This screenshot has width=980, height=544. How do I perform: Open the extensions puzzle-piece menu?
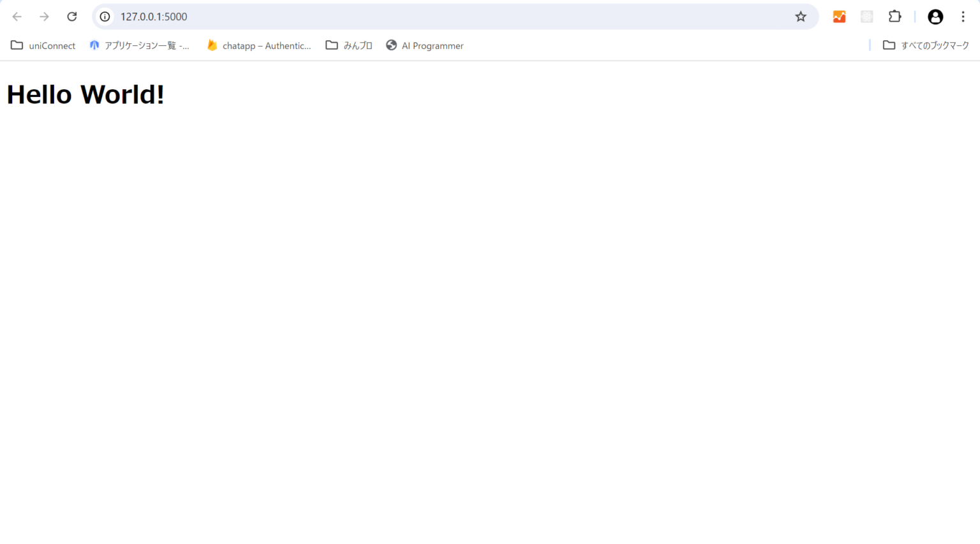pos(895,17)
